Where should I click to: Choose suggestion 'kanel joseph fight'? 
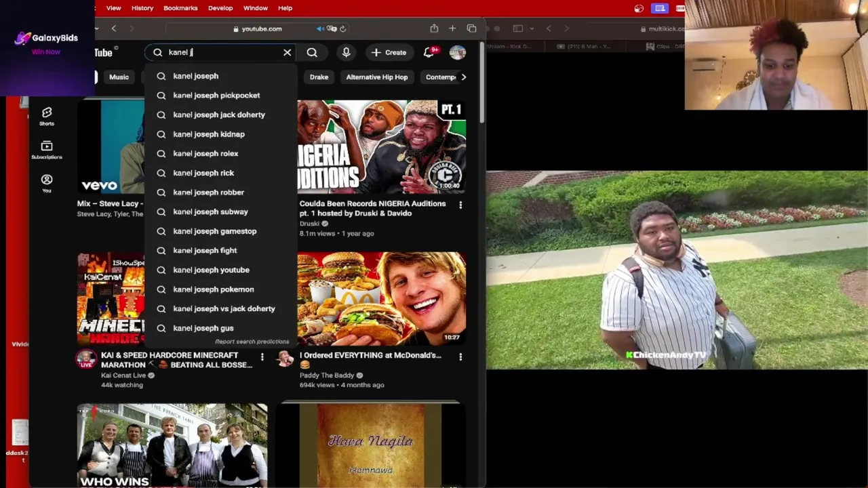(220, 250)
